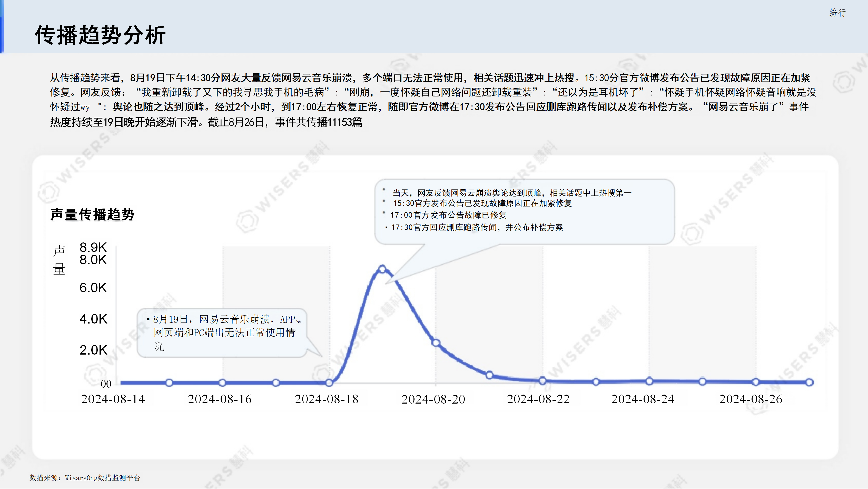Select the data point above 2024-08-24
868x489 pixels.
[x=649, y=381]
